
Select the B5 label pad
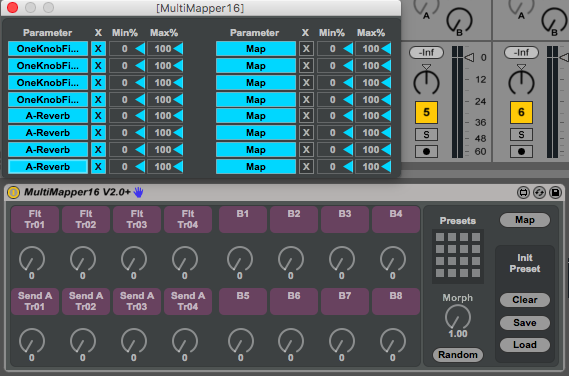[x=243, y=301]
